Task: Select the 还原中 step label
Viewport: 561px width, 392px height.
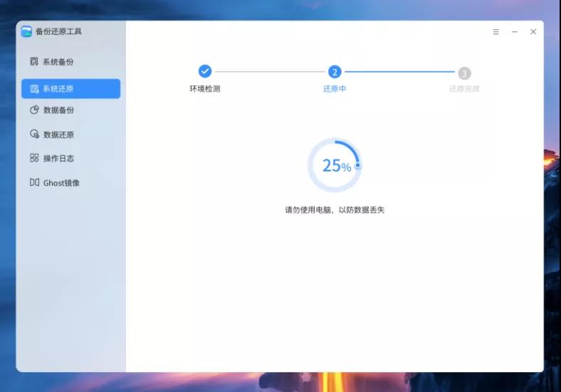Action: [335, 89]
